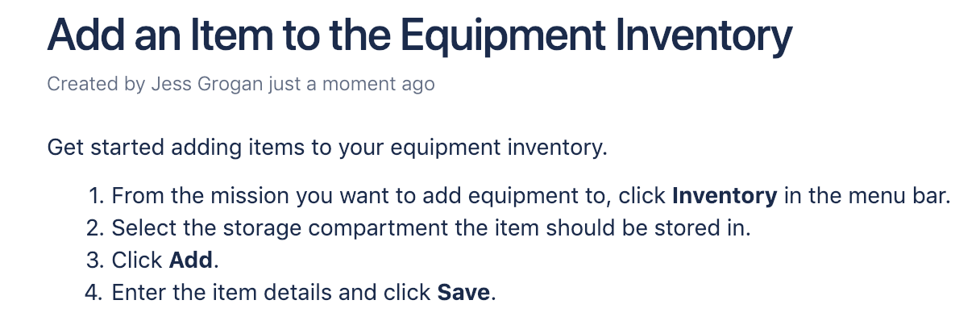Click the bold word 'Save' in step 4
This screenshot has height=321, width=980.
(x=463, y=292)
